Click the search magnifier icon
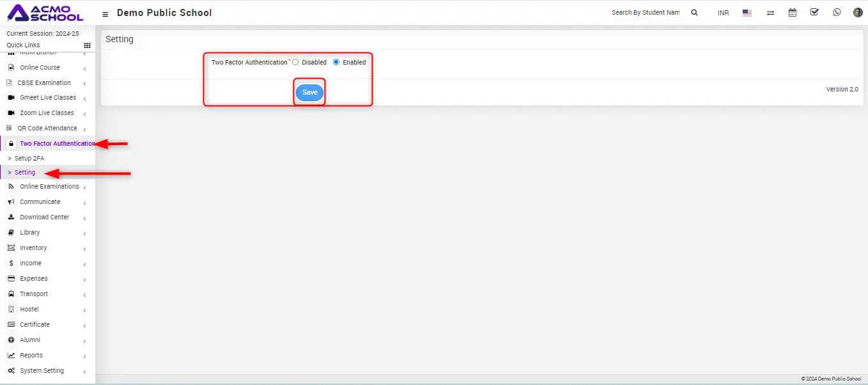This screenshot has width=868, height=385. tap(695, 13)
